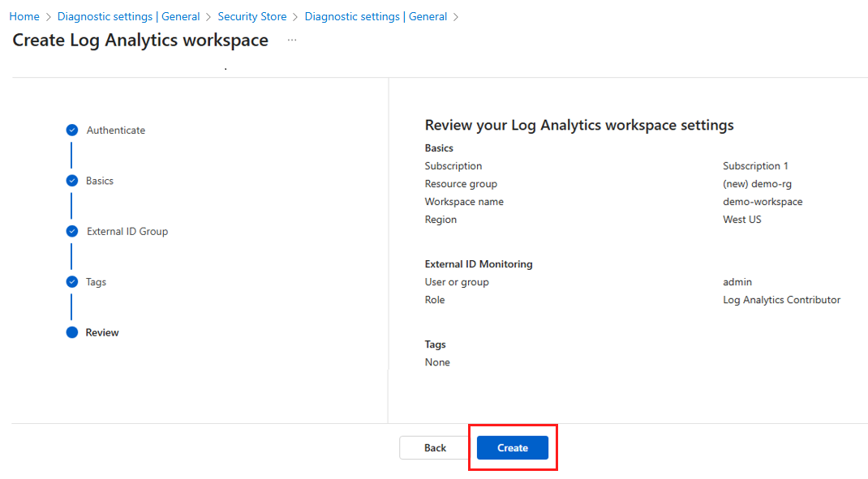The height and width of the screenshot is (479, 868).
Task: Select the Tags wizard step
Action: point(97,281)
